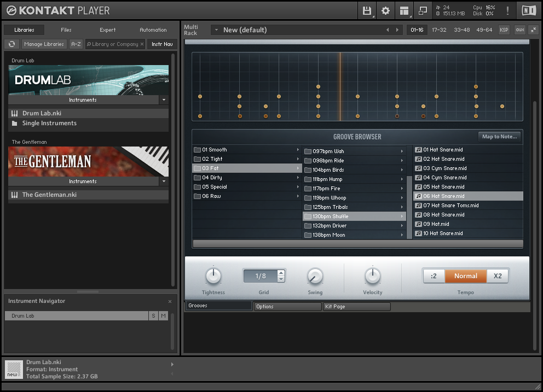This screenshot has height=392, width=543.
Task: Open the options gear icon
Action: click(x=385, y=11)
